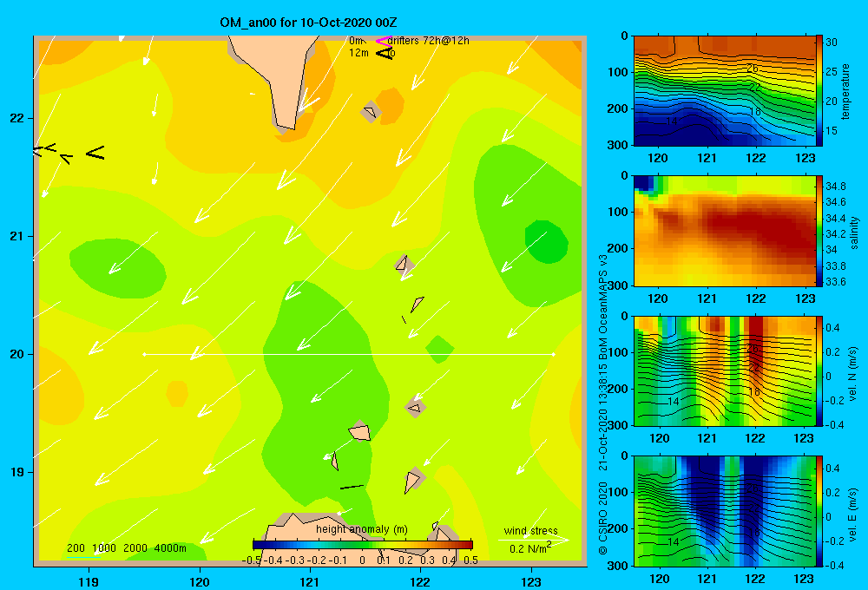Click latitude label 22 on main map
This screenshot has height=590, width=868.
(16, 119)
